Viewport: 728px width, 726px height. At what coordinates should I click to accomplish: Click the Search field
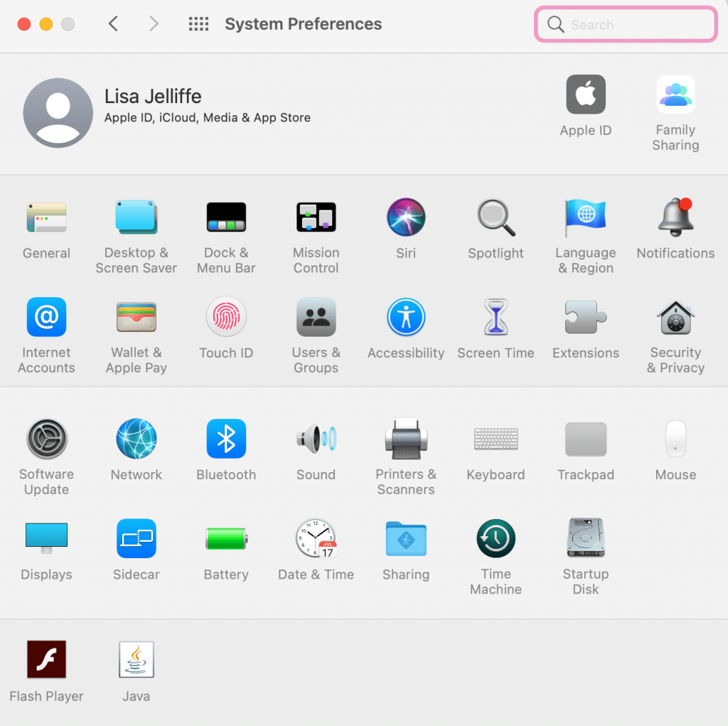[626, 24]
